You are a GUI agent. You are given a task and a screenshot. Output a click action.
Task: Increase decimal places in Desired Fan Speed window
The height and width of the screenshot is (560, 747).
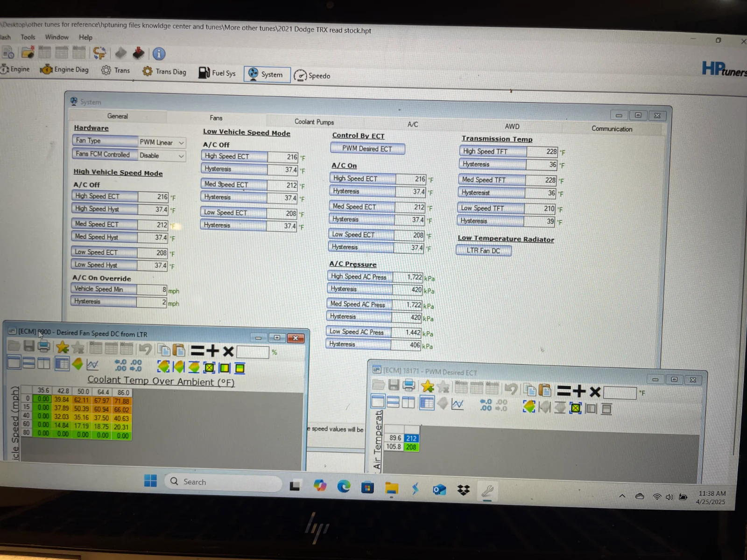[x=120, y=365]
